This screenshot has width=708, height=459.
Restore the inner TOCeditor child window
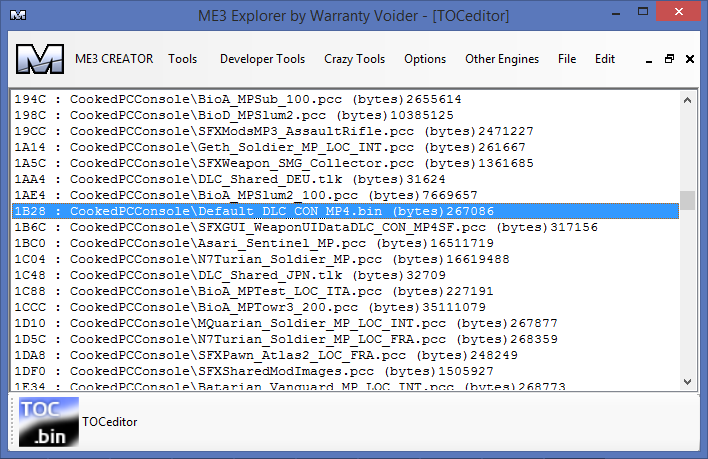click(669, 59)
